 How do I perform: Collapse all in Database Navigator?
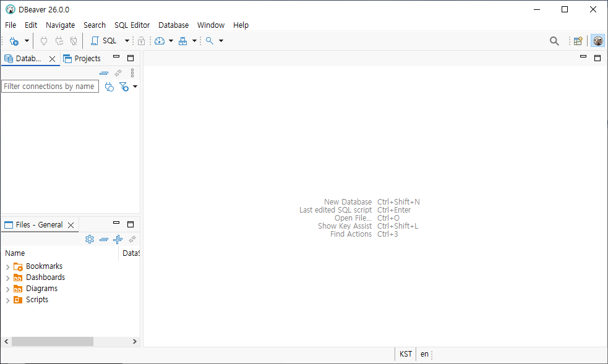pyautogui.click(x=104, y=73)
